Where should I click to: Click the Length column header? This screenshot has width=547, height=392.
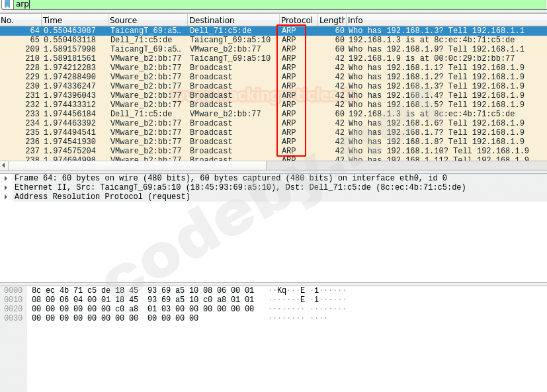[x=331, y=20]
